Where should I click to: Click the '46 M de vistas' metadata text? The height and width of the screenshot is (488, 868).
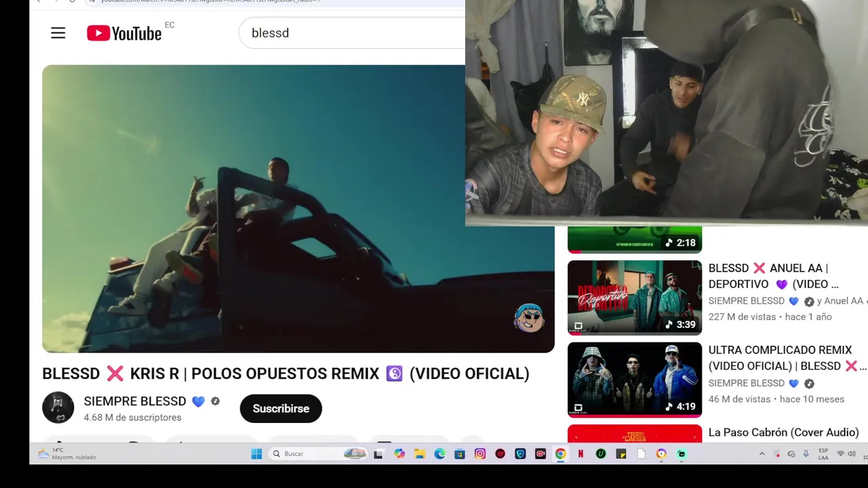tap(739, 399)
